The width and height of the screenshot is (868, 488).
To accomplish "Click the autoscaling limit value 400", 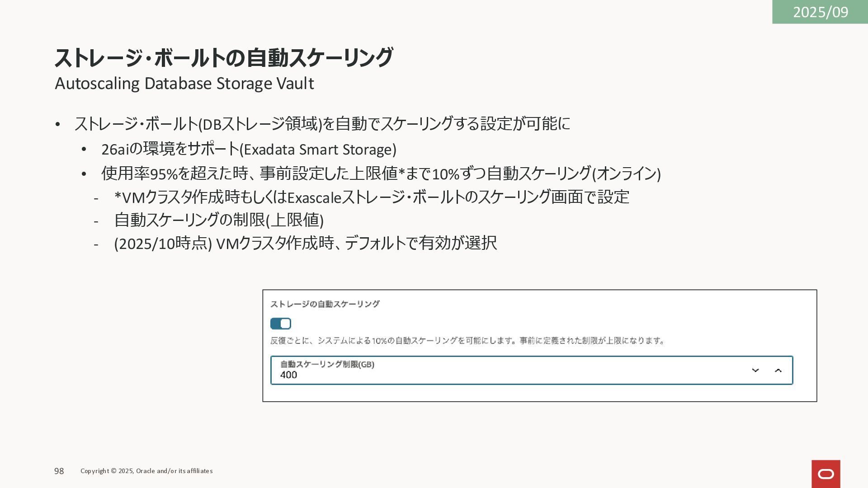I will click(288, 375).
